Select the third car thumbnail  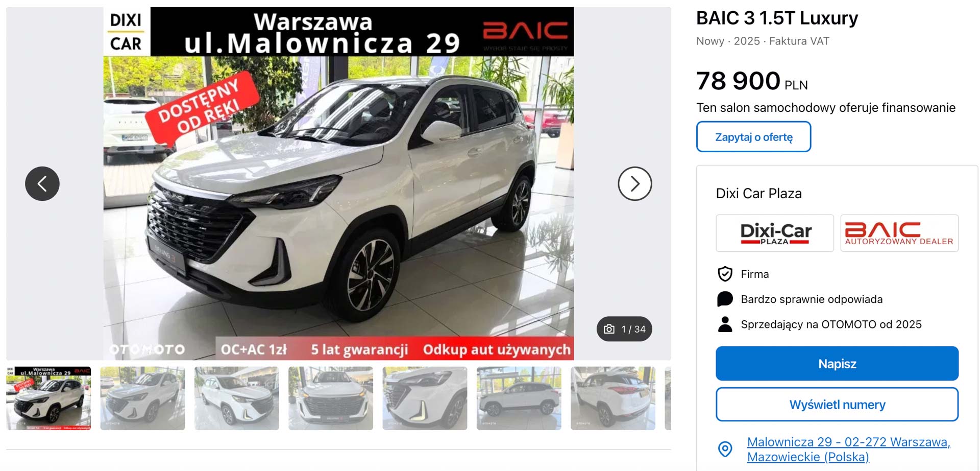point(237,398)
